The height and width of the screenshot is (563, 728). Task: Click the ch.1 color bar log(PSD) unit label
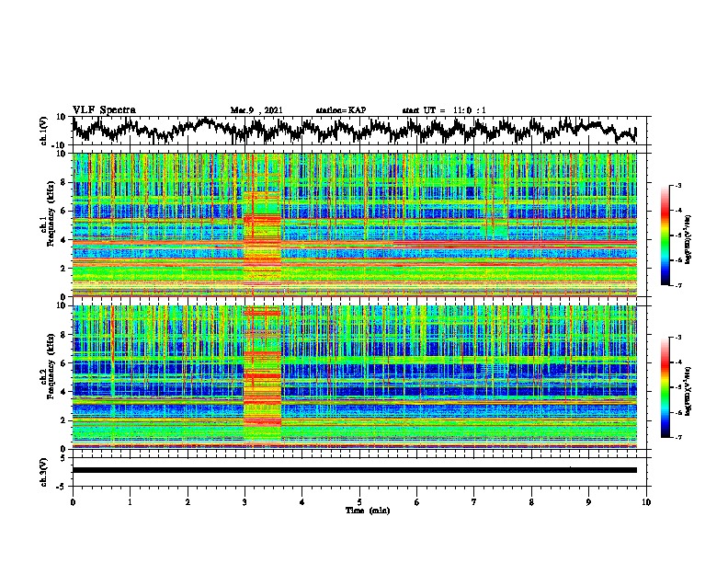coord(688,240)
